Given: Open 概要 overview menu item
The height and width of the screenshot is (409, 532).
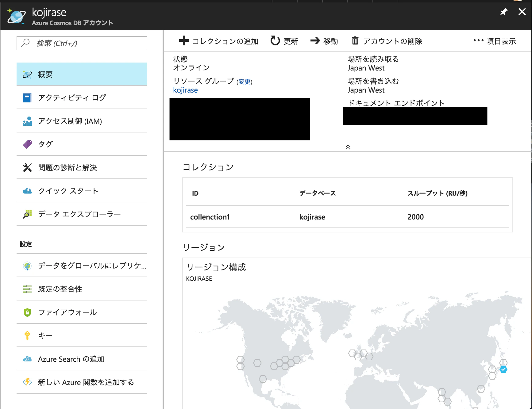Looking at the screenshot, I should click(x=82, y=74).
